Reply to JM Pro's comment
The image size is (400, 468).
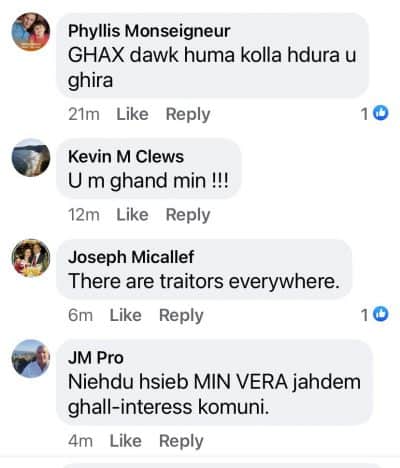coord(181,442)
